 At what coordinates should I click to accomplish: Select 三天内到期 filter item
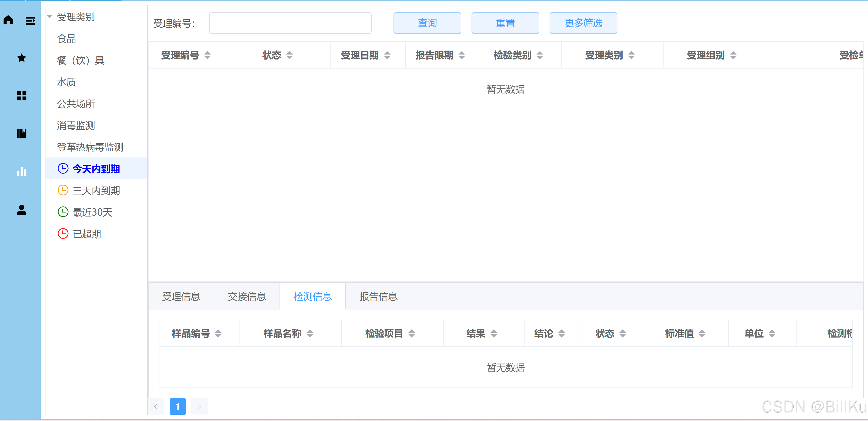[96, 190]
